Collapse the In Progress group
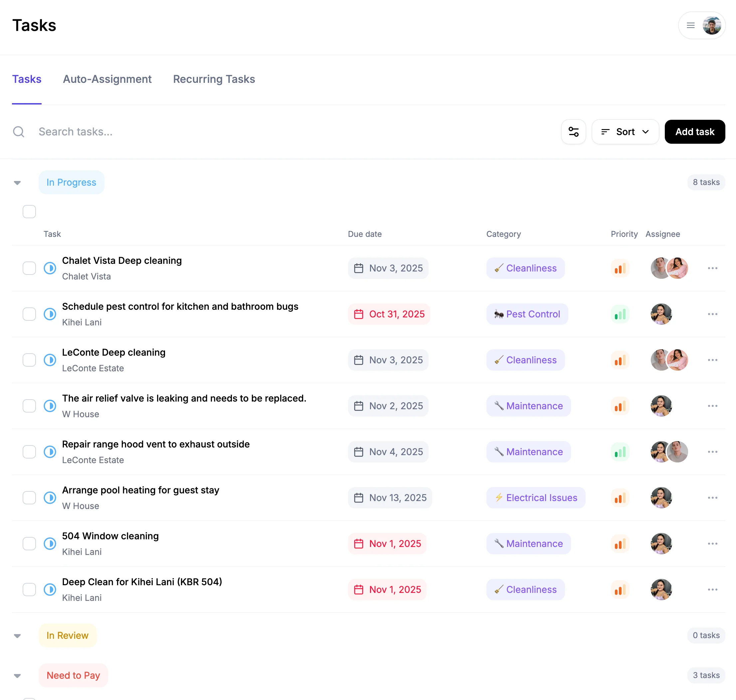The image size is (736, 700). [17, 183]
